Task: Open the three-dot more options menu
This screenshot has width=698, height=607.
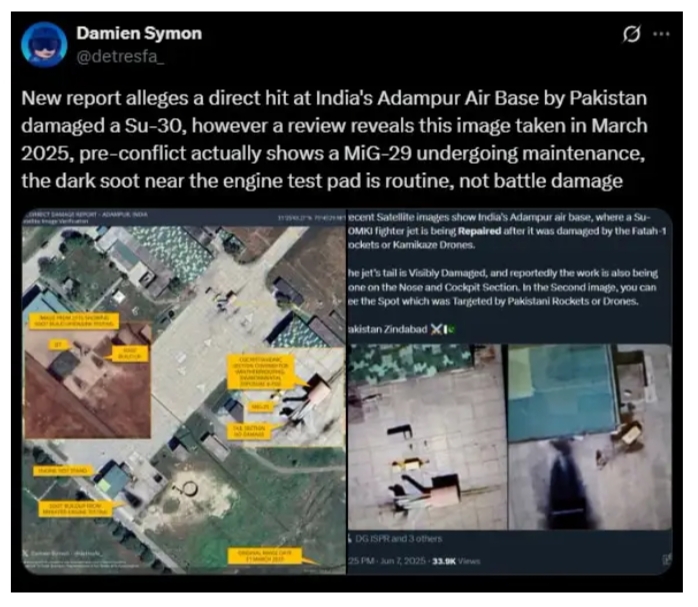Action: pyautogui.click(x=660, y=34)
